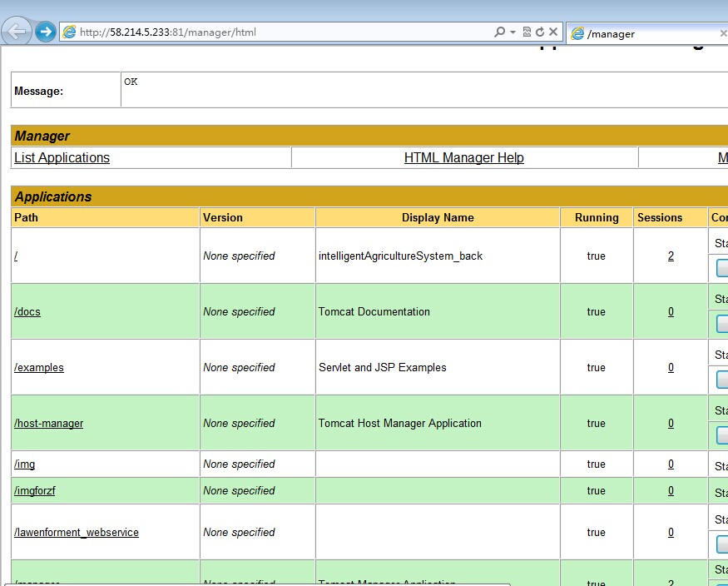The width and height of the screenshot is (728, 586).
Task: View sessions count for /imgforzf row
Action: (x=671, y=491)
